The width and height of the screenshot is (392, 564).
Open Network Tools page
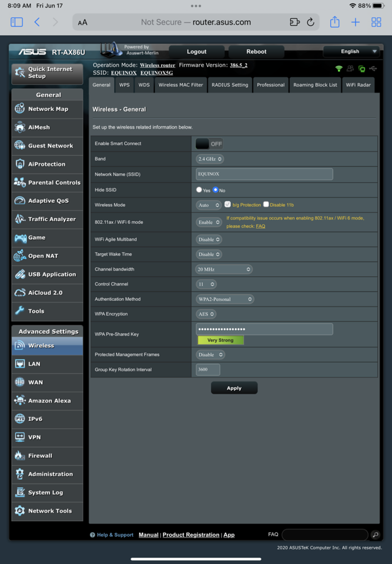click(x=47, y=511)
